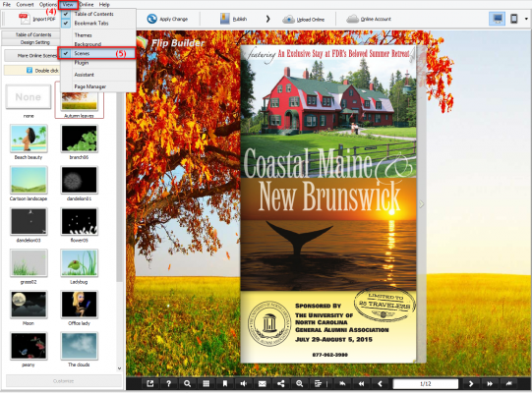Select Page Manager in View menu
The height and width of the screenshot is (393, 532).
[98, 86]
